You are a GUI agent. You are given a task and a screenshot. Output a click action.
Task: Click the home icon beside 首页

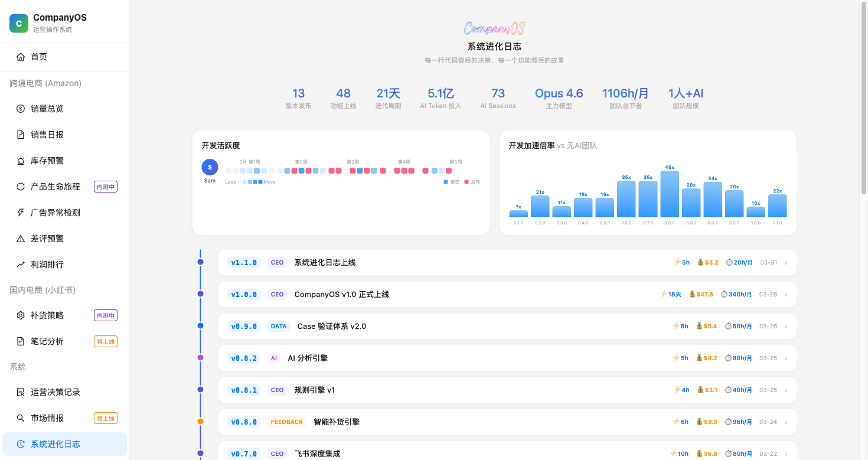point(21,57)
